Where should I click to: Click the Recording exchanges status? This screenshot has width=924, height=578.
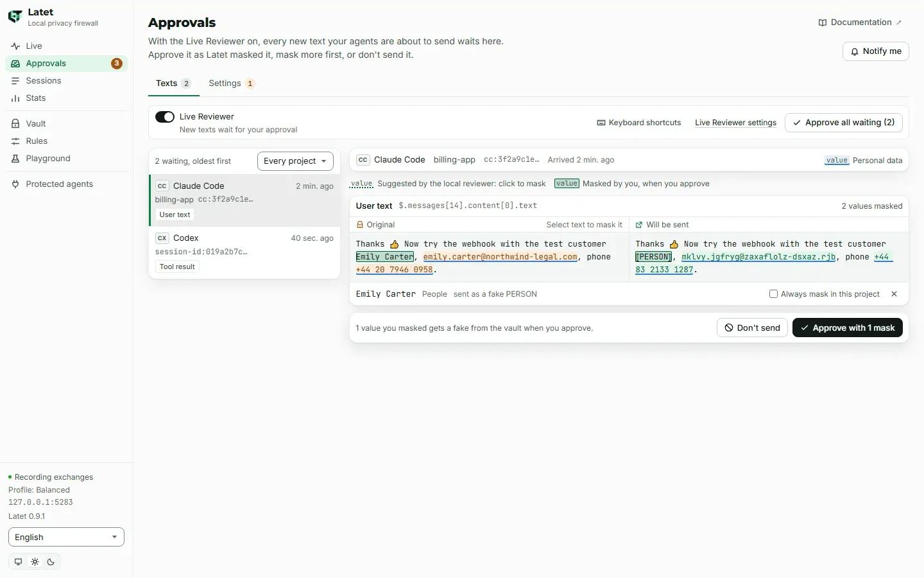click(51, 477)
